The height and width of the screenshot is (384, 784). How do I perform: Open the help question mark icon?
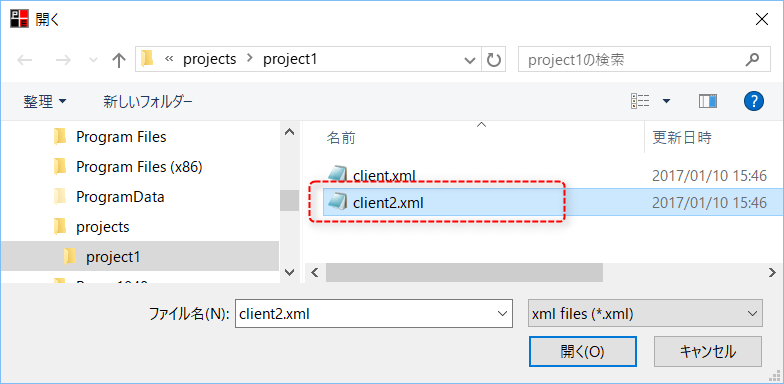754,102
